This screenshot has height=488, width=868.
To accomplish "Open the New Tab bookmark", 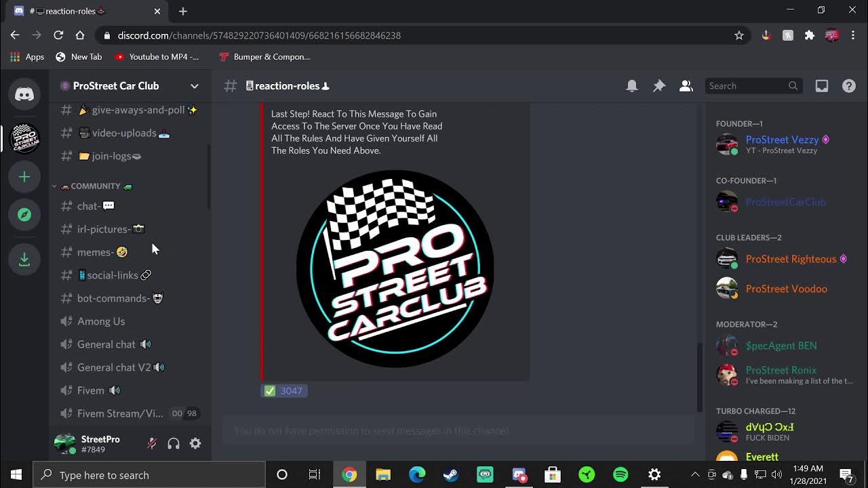I will (x=79, y=57).
